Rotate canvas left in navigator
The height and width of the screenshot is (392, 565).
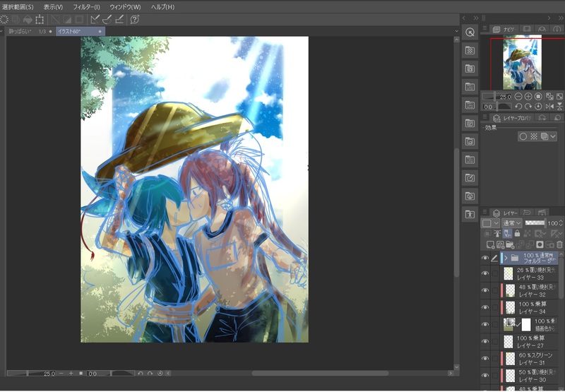[x=518, y=107]
